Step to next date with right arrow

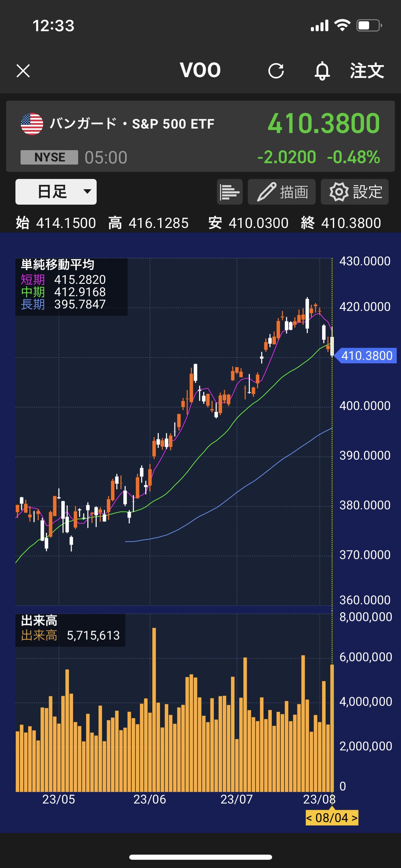[x=354, y=818]
